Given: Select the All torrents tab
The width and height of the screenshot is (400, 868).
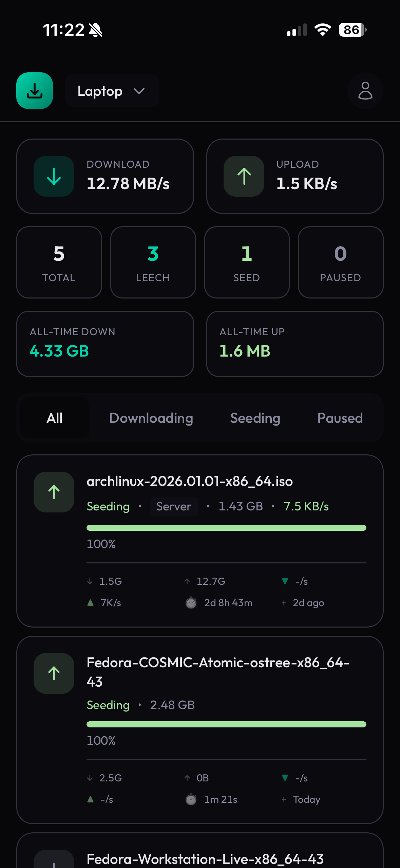Looking at the screenshot, I should [54, 418].
